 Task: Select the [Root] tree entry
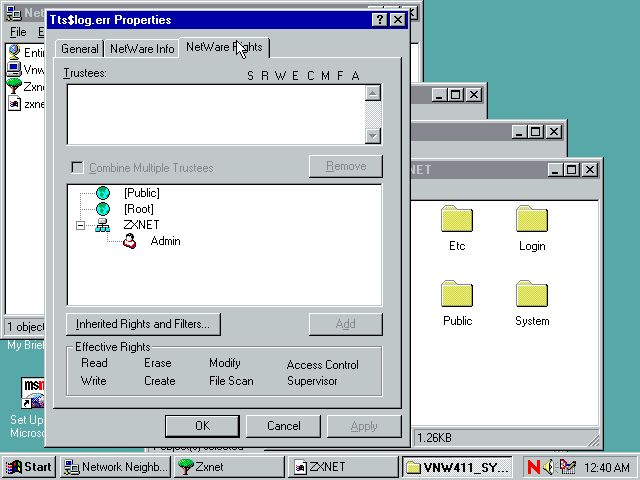point(139,209)
